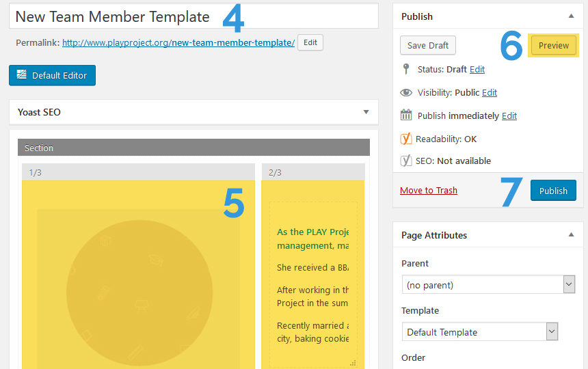Click Move to Trash link
This screenshot has width=588, height=369.
click(429, 190)
